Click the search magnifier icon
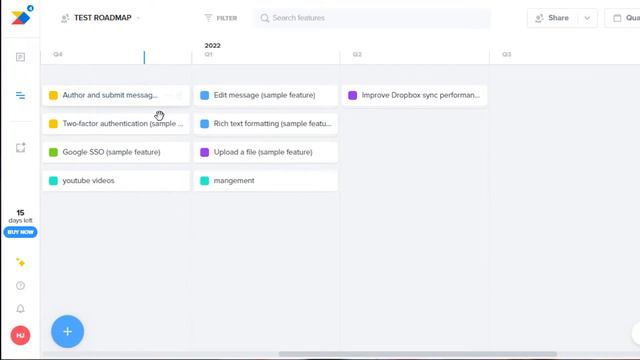The image size is (640, 360). 265,18
